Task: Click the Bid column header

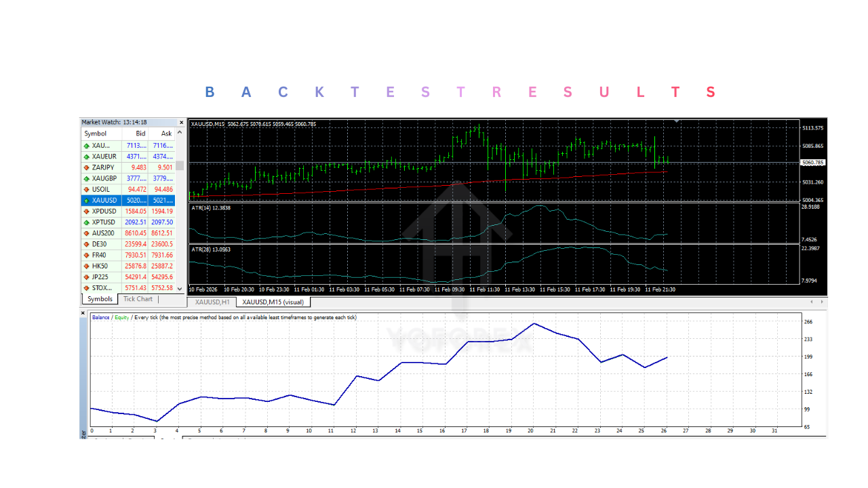Action: (x=140, y=133)
